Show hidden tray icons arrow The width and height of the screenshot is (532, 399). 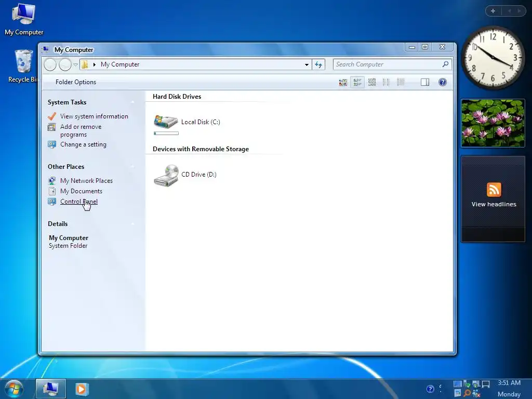(441, 389)
